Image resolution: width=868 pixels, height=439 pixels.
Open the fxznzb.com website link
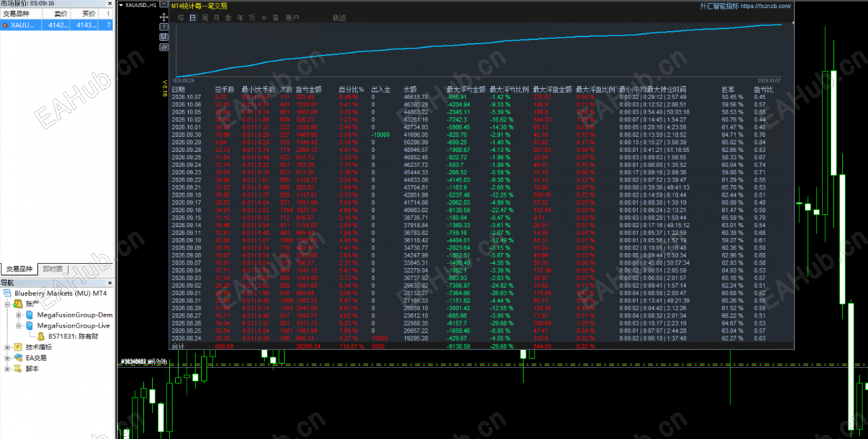(x=766, y=6)
